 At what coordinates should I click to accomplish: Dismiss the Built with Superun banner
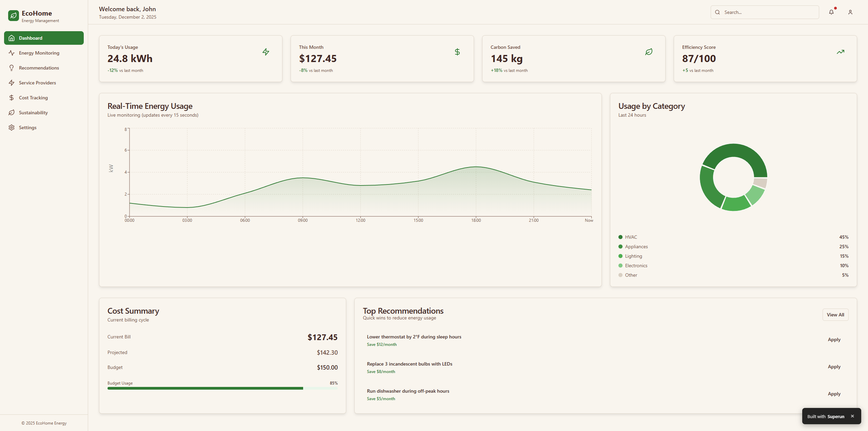(852, 416)
